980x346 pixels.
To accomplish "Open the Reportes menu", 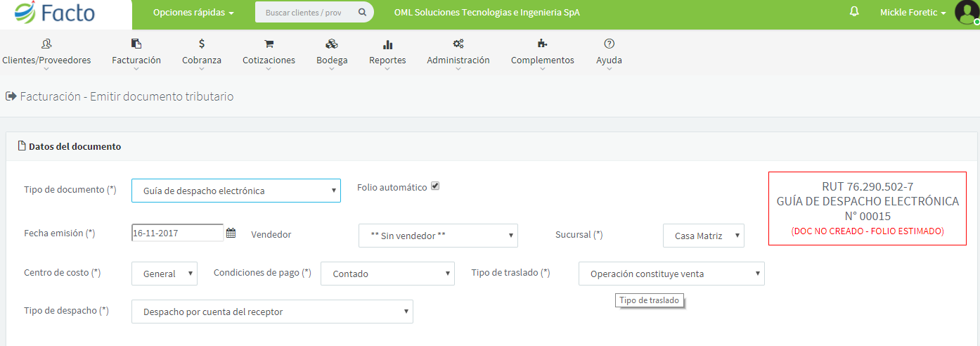I will [387, 60].
